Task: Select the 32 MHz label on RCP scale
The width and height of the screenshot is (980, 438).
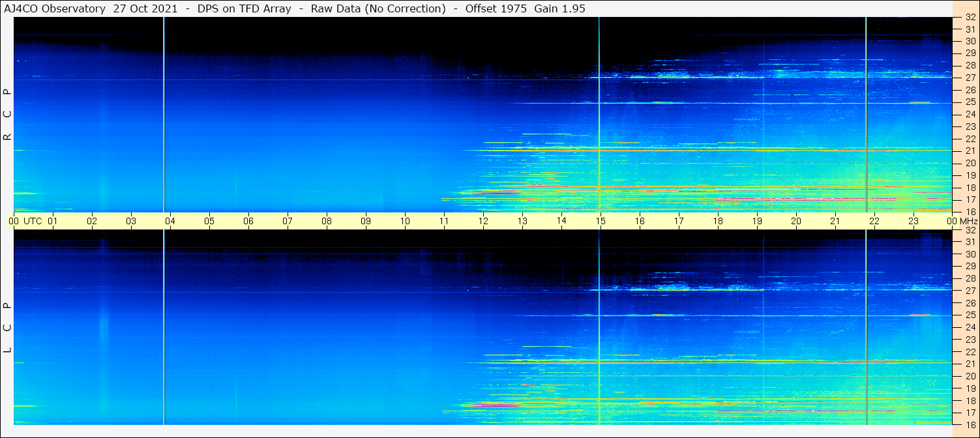Action: pos(970,18)
